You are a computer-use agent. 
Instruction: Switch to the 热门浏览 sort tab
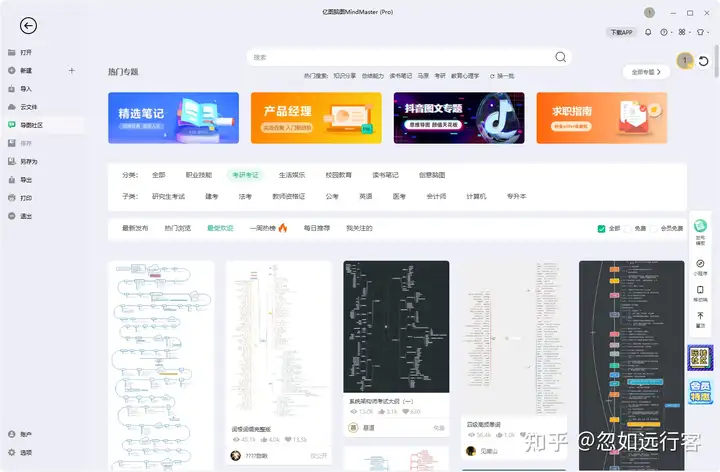pyautogui.click(x=178, y=228)
